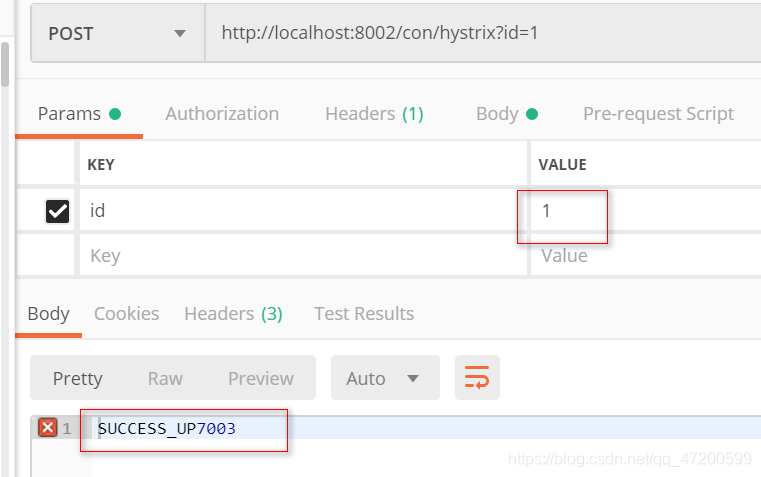761x477 pixels.
Task: Open the Auto format dropdown
Action: tap(385, 378)
